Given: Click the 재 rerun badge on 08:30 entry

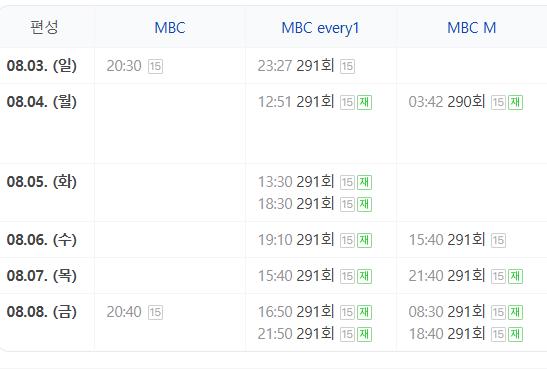Looking at the screenshot, I should point(515,312).
